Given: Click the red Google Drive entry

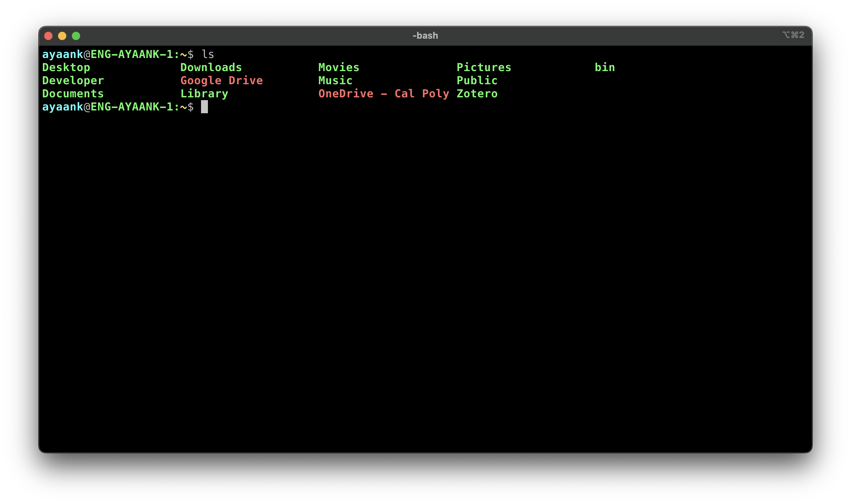Looking at the screenshot, I should click(x=221, y=80).
